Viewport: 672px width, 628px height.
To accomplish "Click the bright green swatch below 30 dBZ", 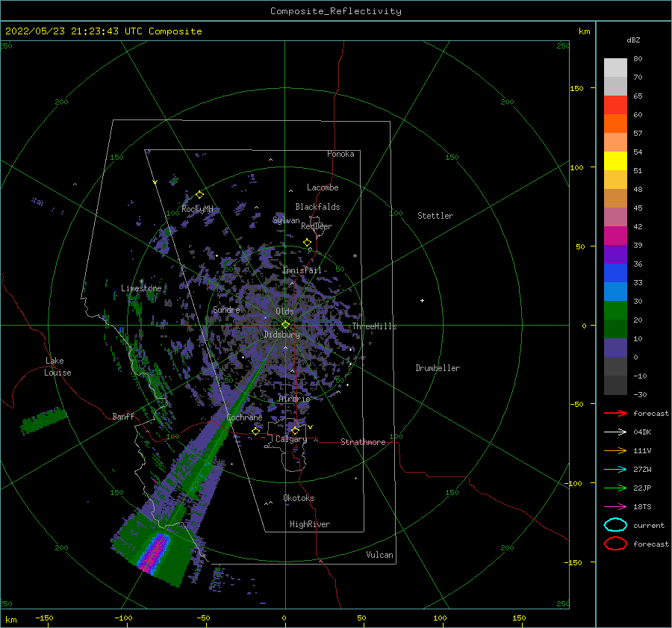I will coord(615,311).
